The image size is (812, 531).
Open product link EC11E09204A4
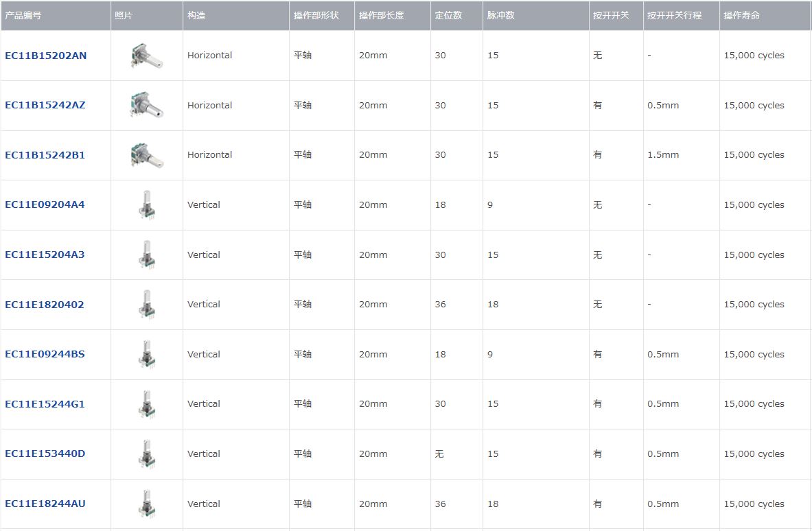pos(45,204)
